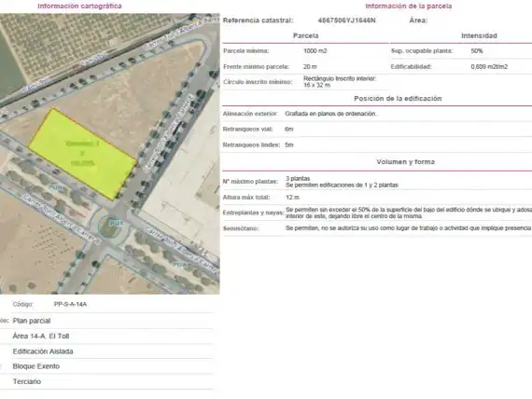Select the 'Nº máximo plantas:' label

[250, 182]
